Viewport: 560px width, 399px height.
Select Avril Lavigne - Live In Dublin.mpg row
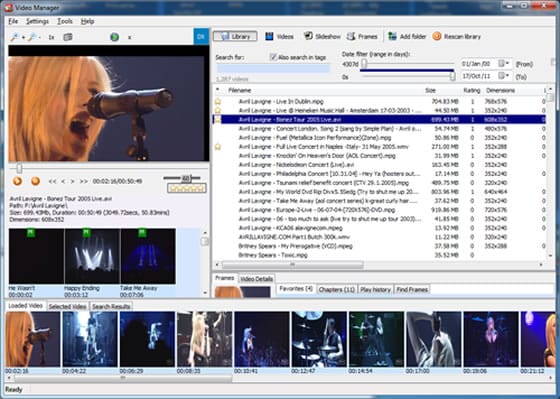point(379,101)
